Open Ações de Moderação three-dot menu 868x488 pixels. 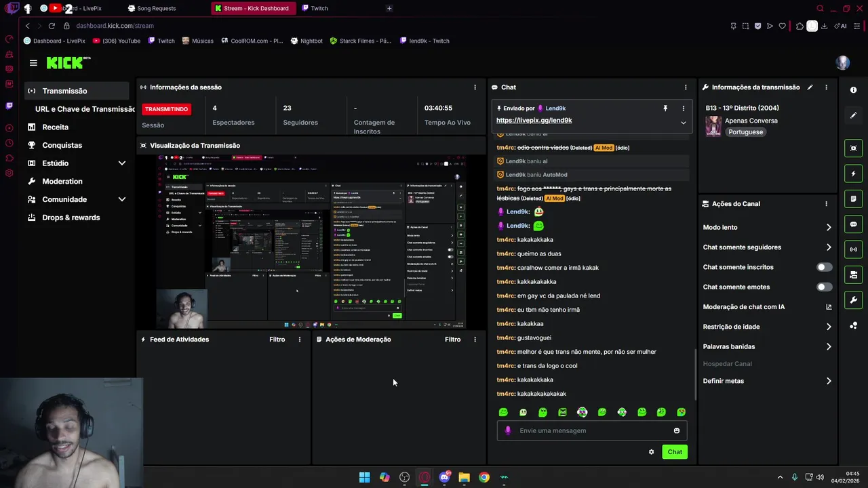pos(475,340)
